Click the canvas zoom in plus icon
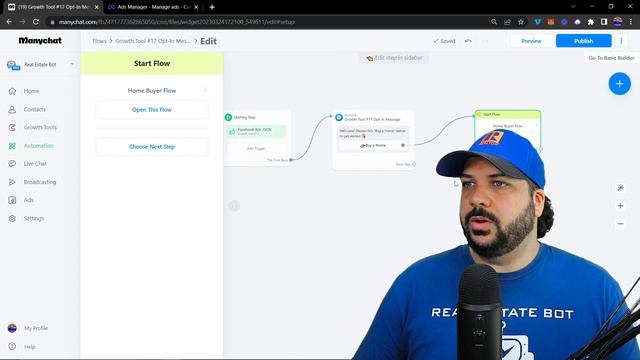Viewport: 640px width, 360px height. [x=620, y=206]
